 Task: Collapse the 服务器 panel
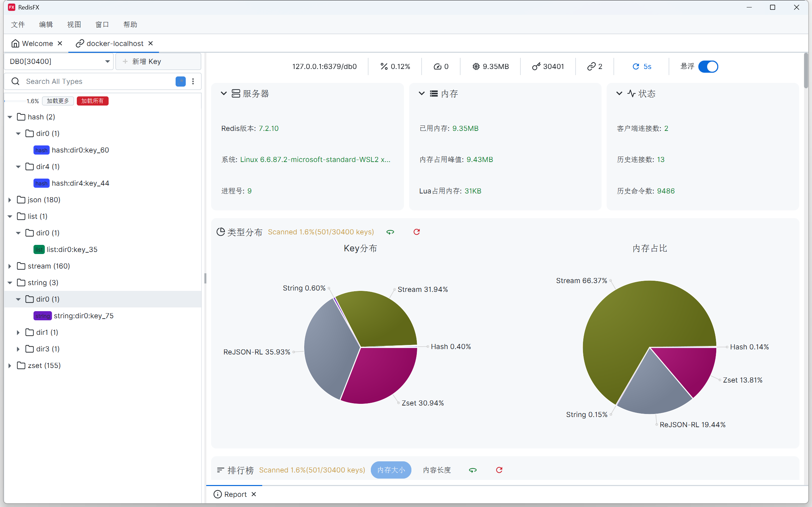[224, 93]
